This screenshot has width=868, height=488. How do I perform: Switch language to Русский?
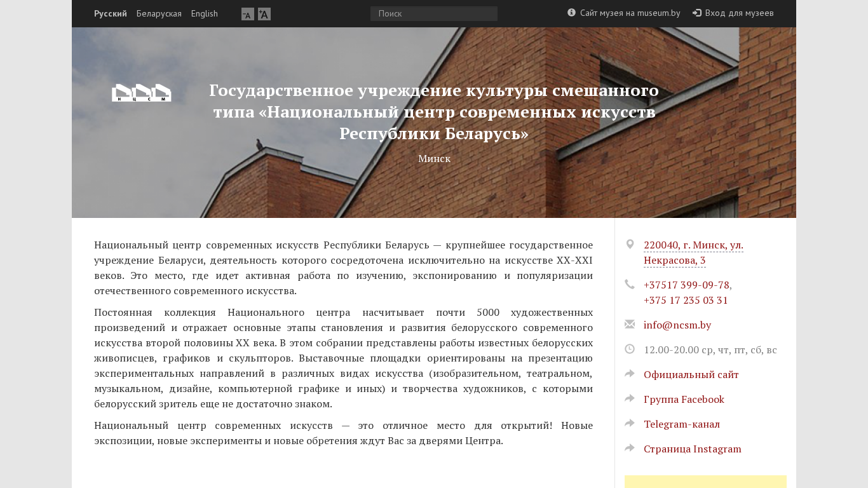click(x=111, y=13)
